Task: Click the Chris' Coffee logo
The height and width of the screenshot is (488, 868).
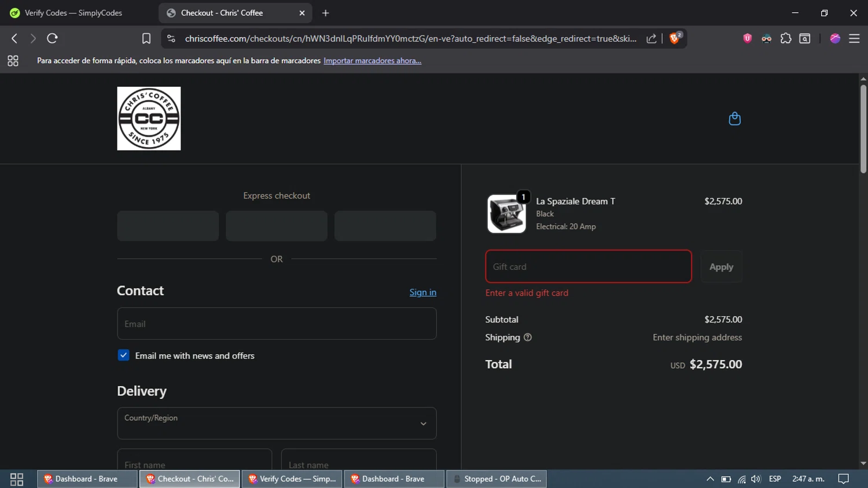Action: pyautogui.click(x=149, y=119)
